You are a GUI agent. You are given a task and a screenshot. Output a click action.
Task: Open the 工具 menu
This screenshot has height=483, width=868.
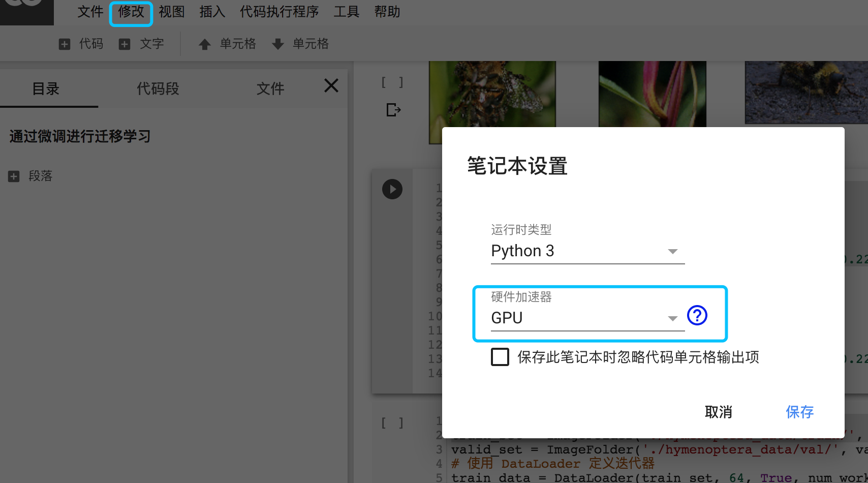(x=347, y=12)
